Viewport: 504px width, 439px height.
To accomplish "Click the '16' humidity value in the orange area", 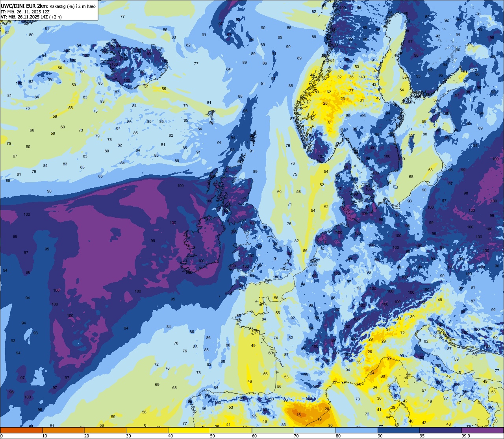I will (x=298, y=415).
